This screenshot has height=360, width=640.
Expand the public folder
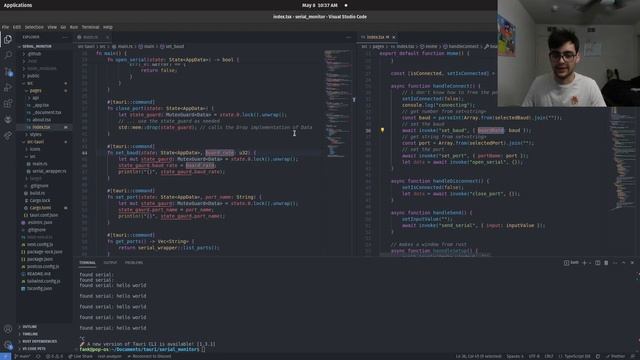click(x=33, y=76)
